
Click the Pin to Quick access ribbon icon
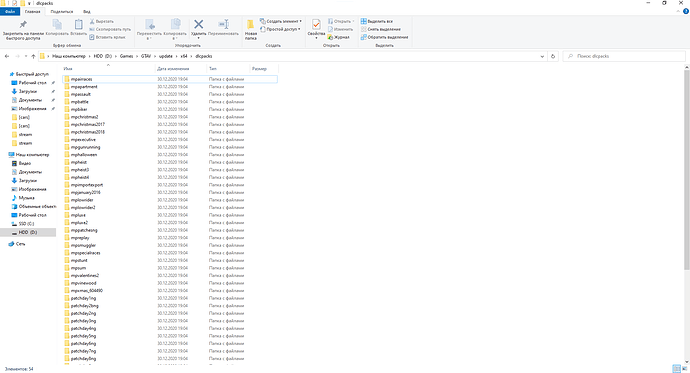coord(23,24)
